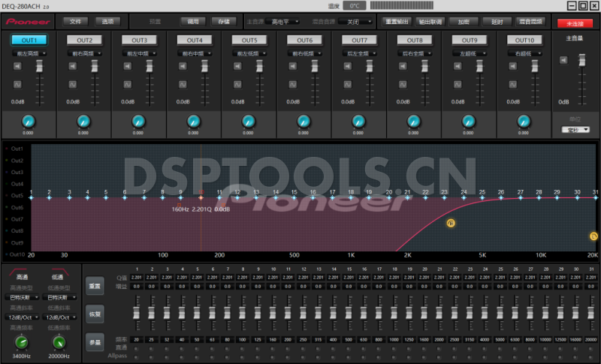Viewport: 601px width, 364px height.
Task: Click the OUT3 phase invert icon
Action: pos(128,83)
